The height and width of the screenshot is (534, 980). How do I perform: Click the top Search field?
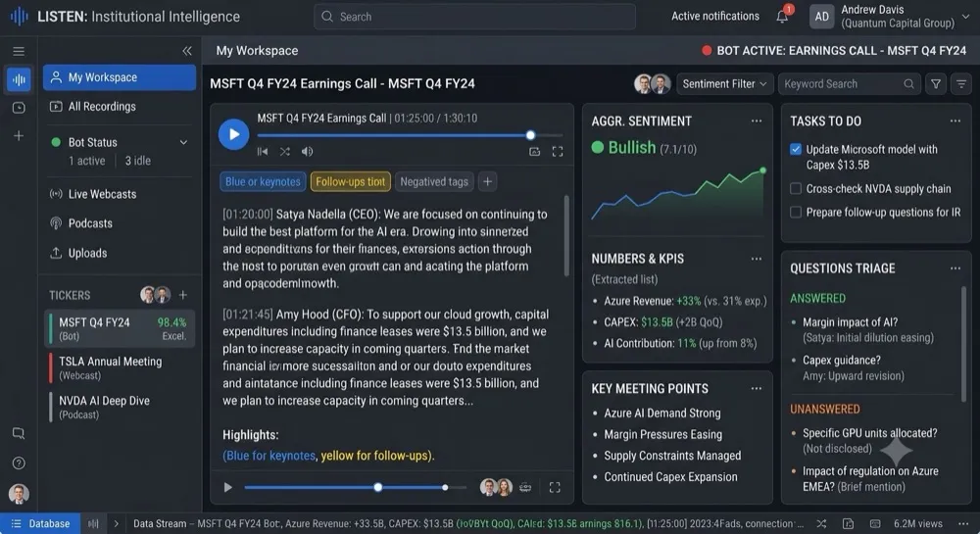click(474, 17)
